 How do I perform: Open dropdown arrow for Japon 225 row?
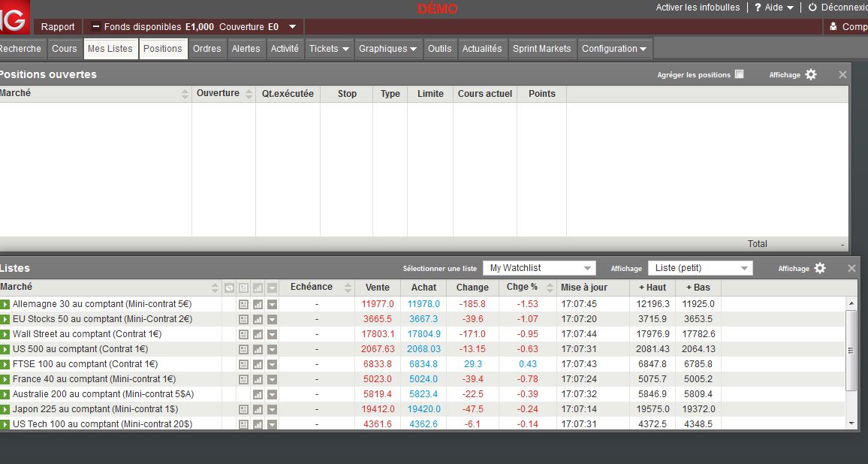pyautogui.click(x=272, y=409)
